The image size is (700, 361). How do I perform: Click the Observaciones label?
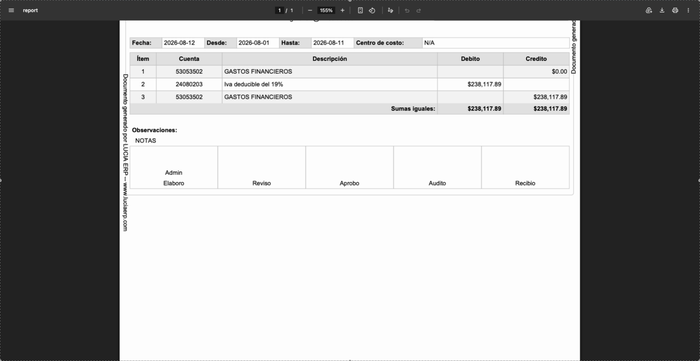(154, 130)
